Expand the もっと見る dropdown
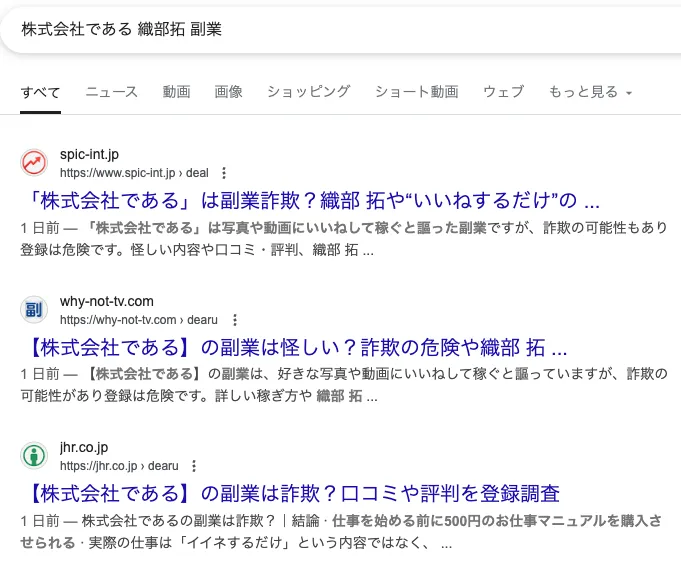 [x=590, y=92]
